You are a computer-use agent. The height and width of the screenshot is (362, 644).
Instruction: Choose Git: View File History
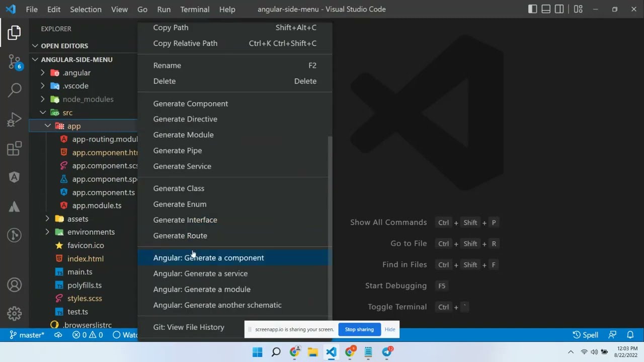[x=189, y=327]
